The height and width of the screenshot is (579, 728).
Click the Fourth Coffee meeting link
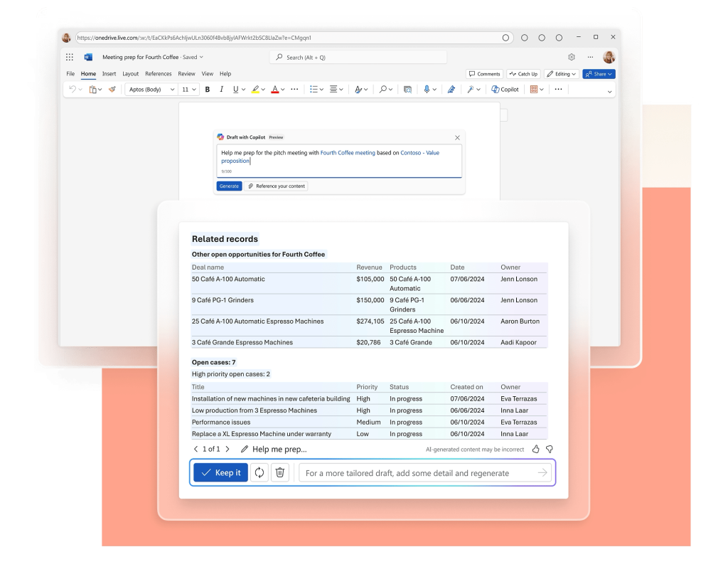(348, 152)
